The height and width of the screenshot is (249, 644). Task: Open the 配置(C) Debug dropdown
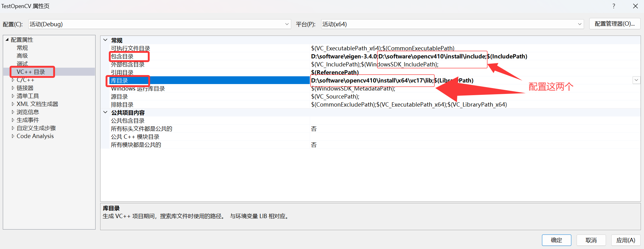coord(160,24)
